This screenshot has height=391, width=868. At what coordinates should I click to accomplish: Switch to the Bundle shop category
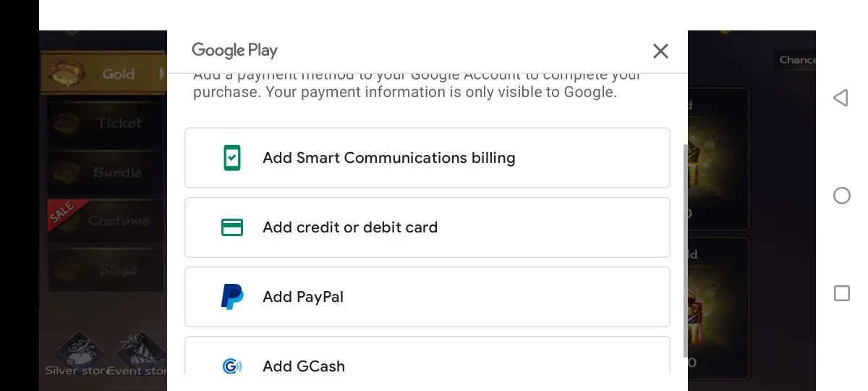(x=107, y=172)
